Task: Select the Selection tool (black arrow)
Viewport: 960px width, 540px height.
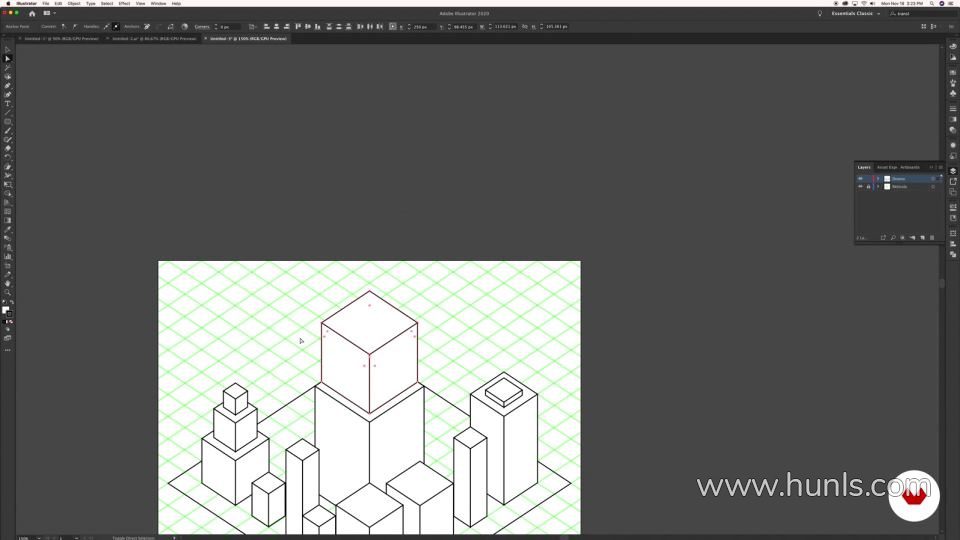Action: pyautogui.click(x=7, y=50)
